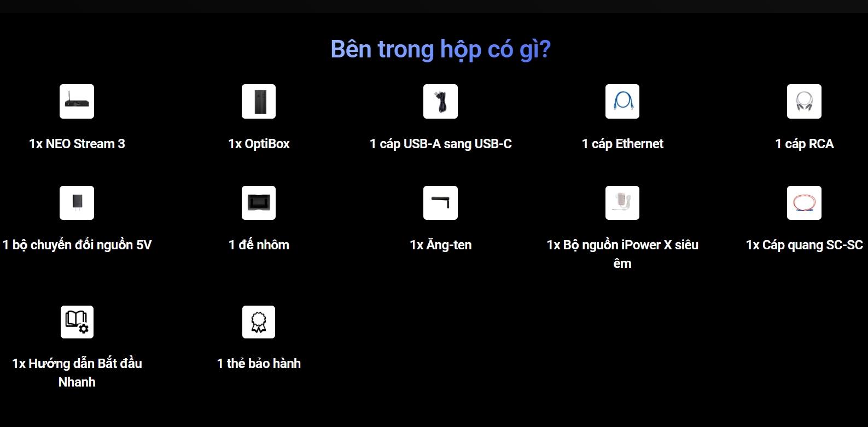Open the SC-SC optical cable image
Image resolution: width=868 pixels, height=427 pixels.
[804, 203]
